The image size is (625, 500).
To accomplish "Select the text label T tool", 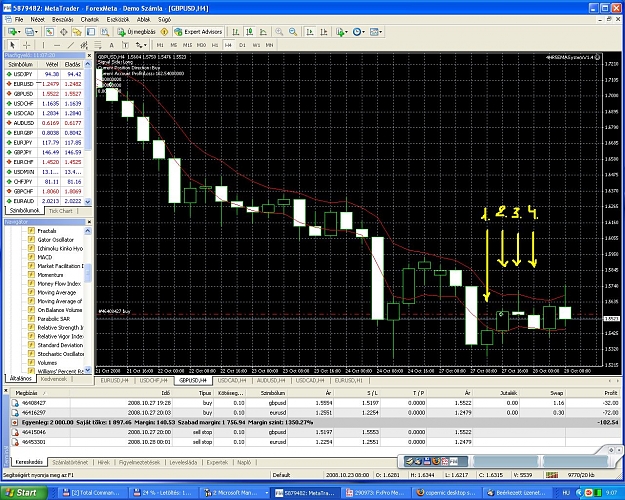I will pos(125,45).
